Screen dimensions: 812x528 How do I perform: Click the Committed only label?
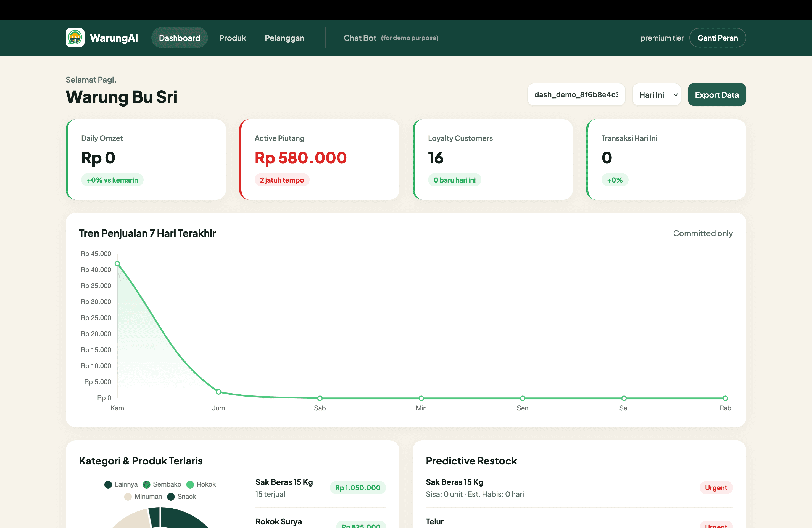point(703,233)
